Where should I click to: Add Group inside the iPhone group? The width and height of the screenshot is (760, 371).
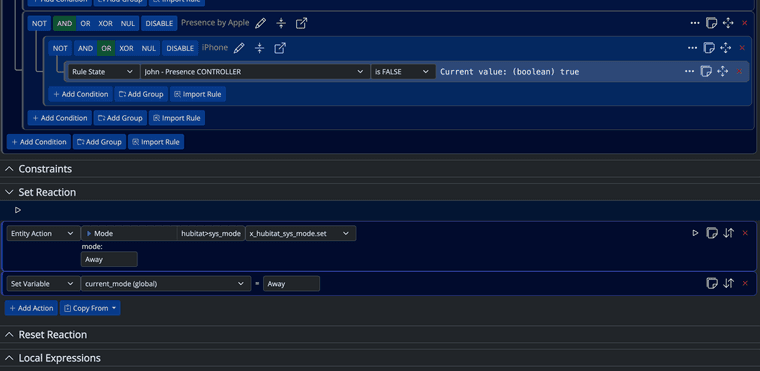[x=142, y=94]
